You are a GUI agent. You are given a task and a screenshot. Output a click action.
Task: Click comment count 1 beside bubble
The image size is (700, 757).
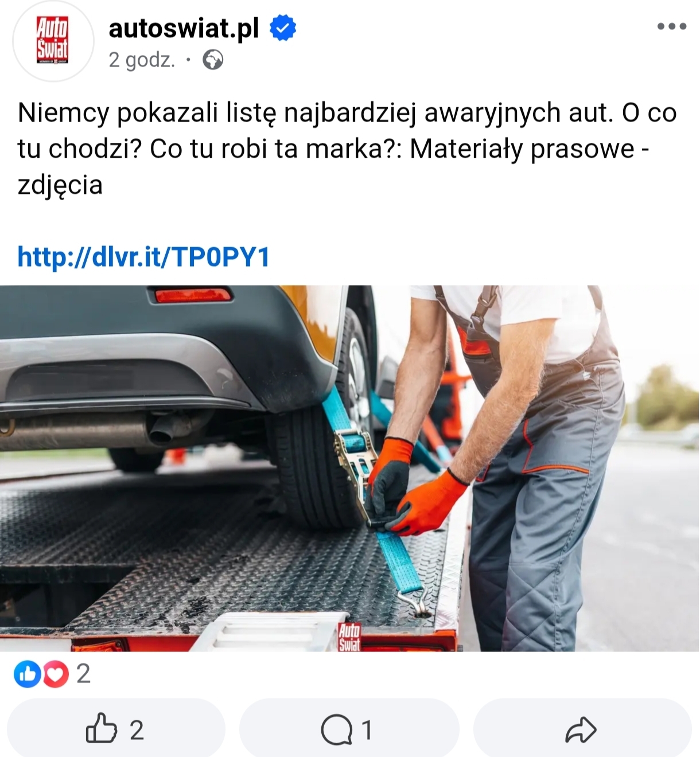point(367,729)
